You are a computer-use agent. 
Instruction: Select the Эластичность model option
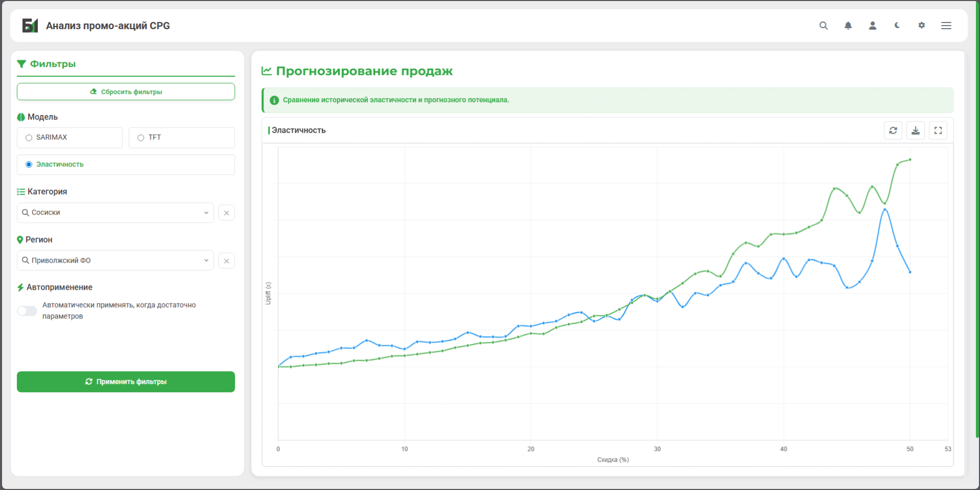click(x=29, y=164)
